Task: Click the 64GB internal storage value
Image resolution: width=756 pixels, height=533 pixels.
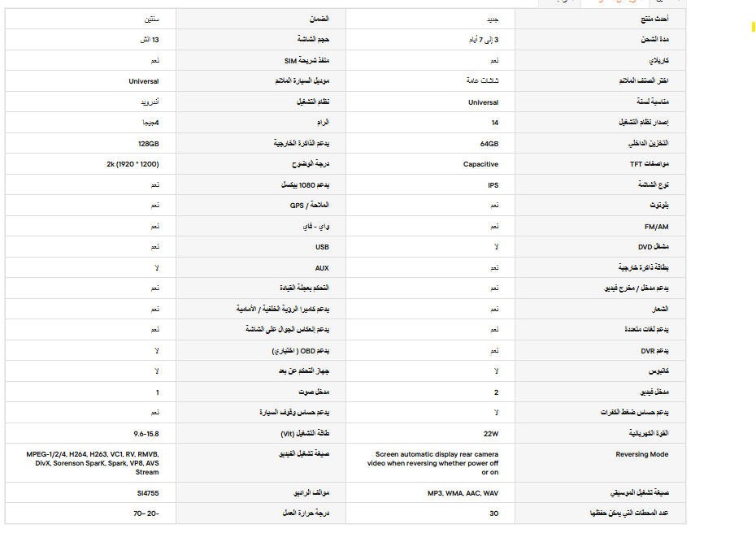Action: 489,143
